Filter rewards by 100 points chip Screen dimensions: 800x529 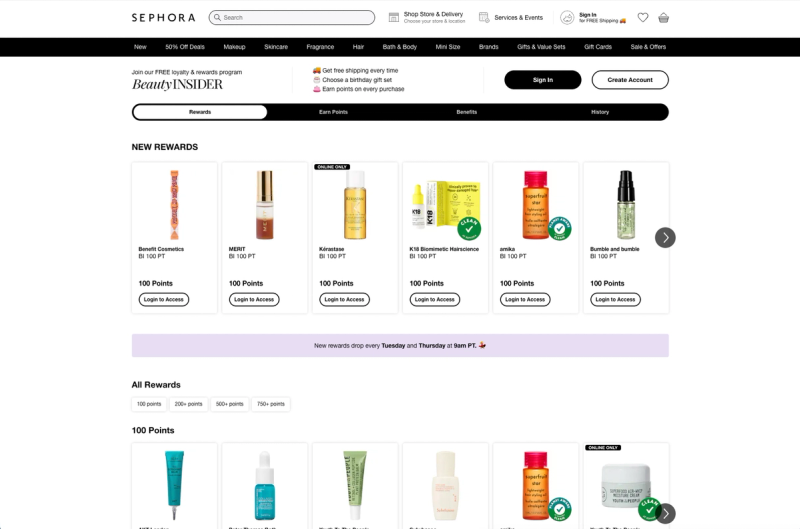[149, 404]
